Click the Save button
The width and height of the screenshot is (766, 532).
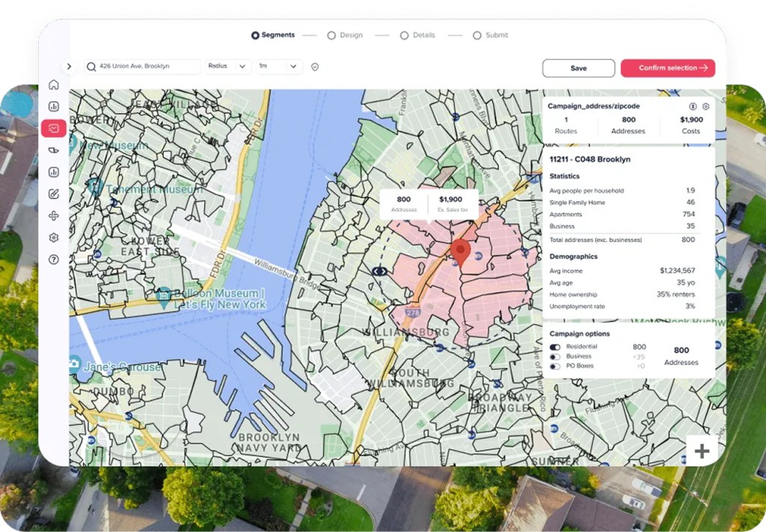(578, 68)
